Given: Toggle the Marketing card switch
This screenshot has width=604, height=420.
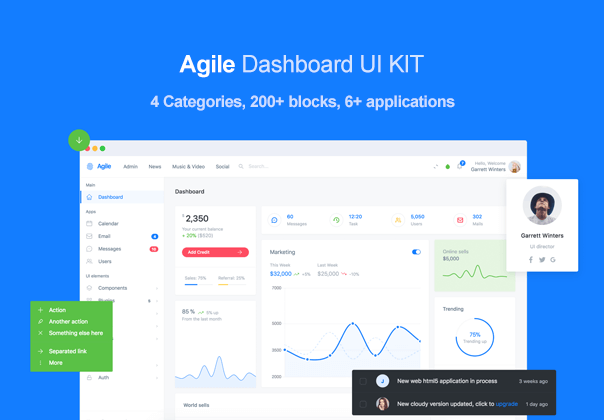Looking at the screenshot, I should pyautogui.click(x=416, y=252).
